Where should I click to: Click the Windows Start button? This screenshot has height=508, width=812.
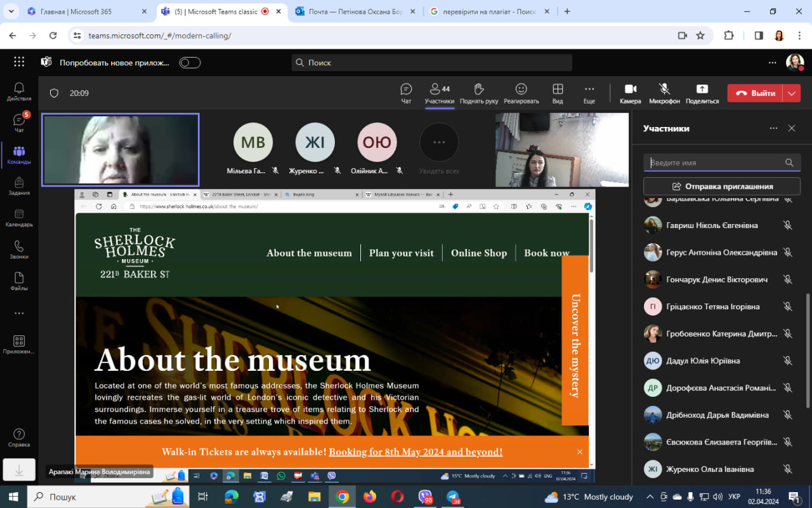click(x=13, y=497)
